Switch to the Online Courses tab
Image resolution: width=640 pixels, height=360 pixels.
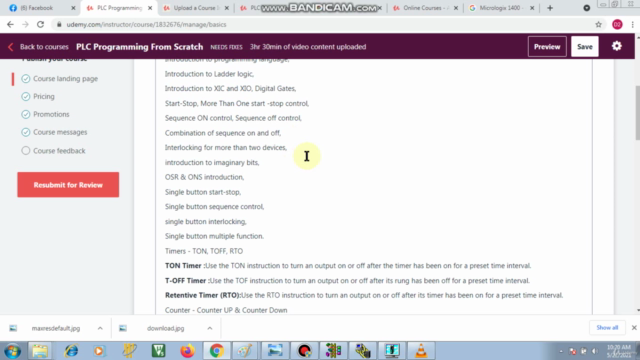coord(424,8)
